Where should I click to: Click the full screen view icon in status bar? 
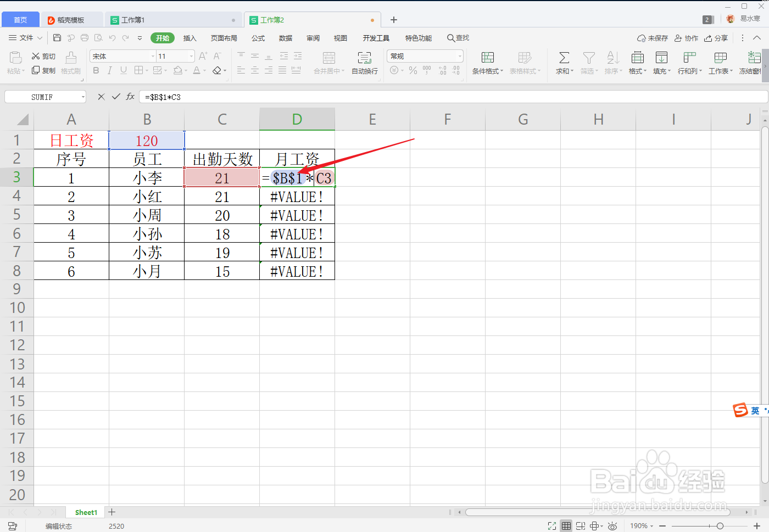point(552,526)
